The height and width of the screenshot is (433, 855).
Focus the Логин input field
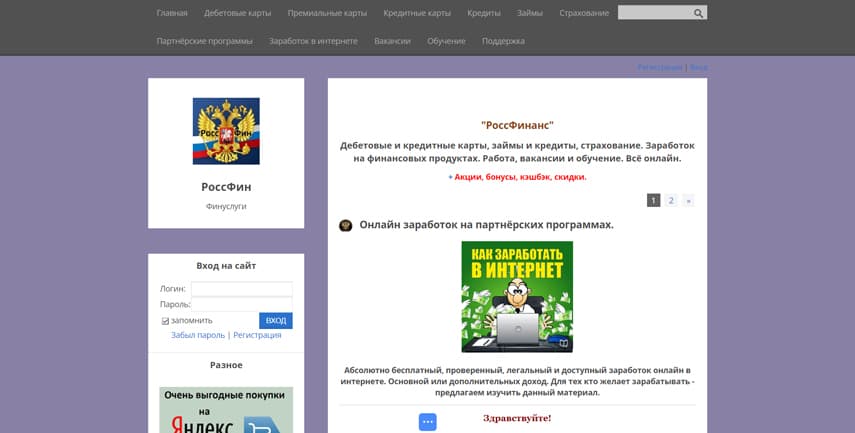pos(242,289)
